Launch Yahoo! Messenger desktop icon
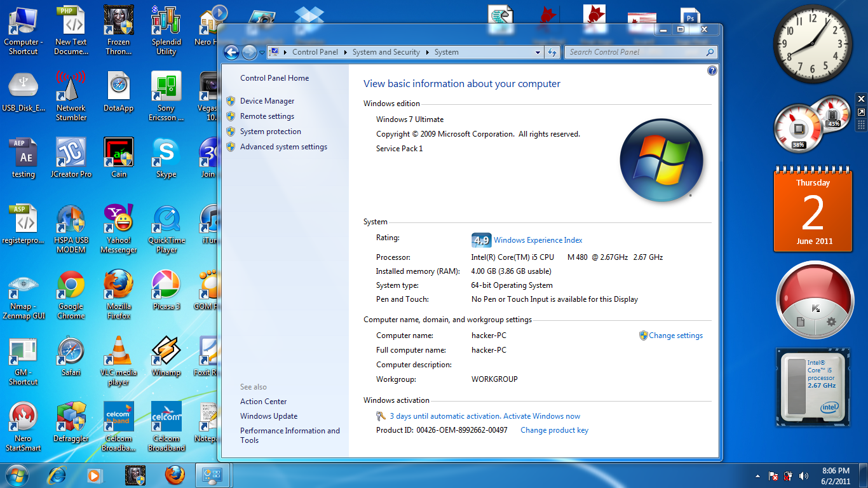This screenshot has height=488, width=868. pyautogui.click(x=119, y=229)
